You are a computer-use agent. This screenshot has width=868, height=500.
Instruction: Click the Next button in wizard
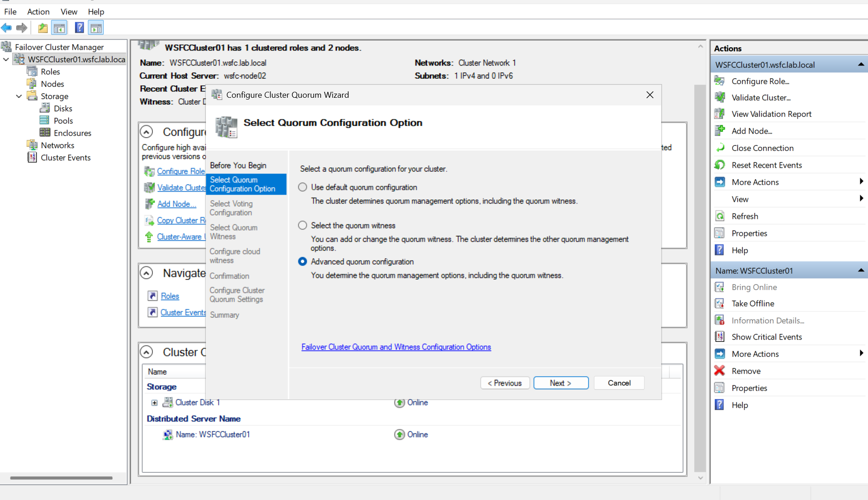click(x=561, y=383)
